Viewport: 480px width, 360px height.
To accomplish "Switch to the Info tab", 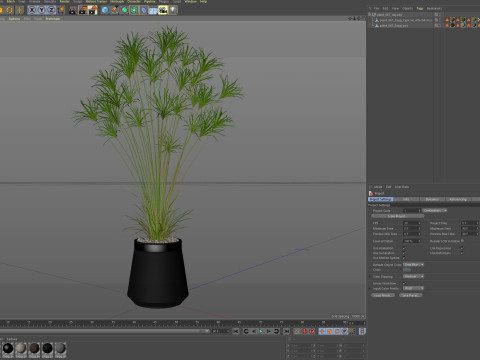I will tap(406, 199).
